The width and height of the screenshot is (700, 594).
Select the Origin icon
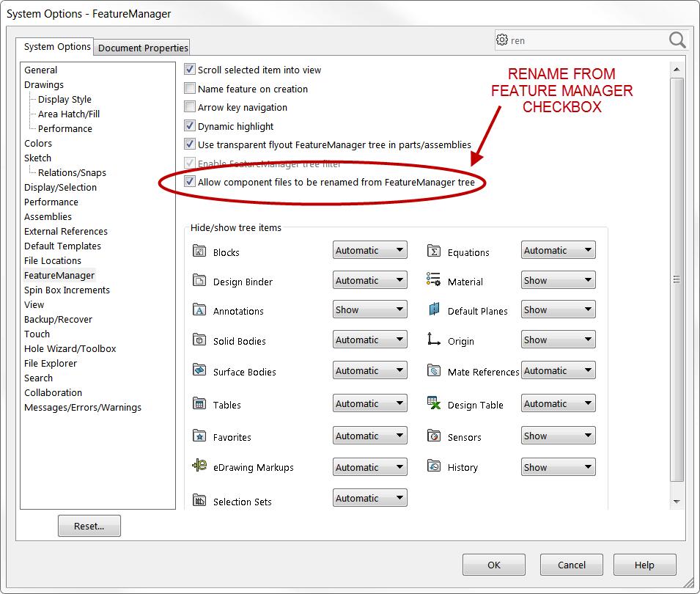coord(434,339)
